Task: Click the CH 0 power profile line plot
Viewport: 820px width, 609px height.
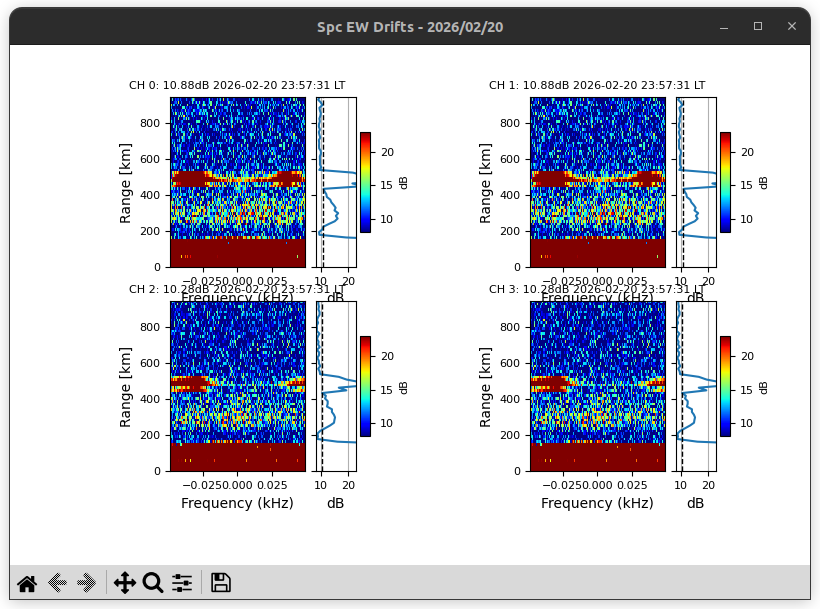Action: coord(335,182)
